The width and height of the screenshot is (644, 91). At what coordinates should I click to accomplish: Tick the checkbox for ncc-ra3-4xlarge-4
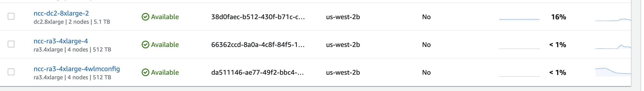pyautogui.click(x=11, y=44)
